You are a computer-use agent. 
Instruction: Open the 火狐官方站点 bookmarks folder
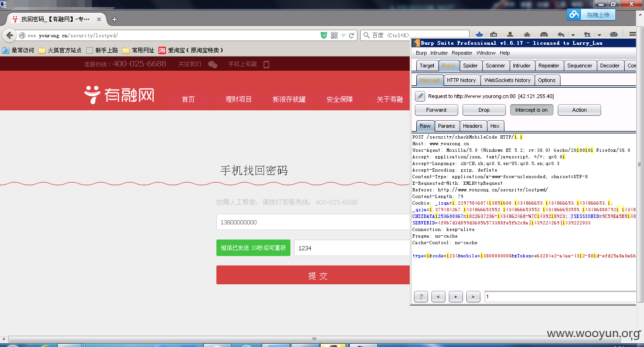click(60, 50)
